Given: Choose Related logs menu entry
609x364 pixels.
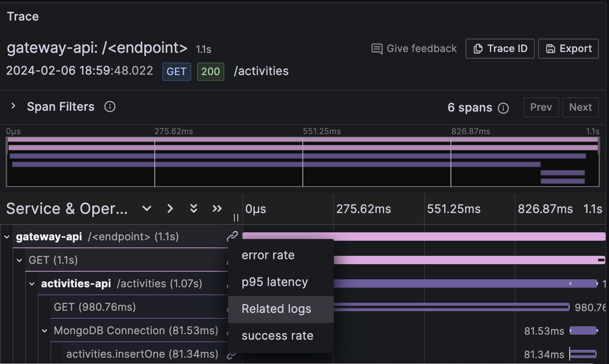Looking at the screenshot, I should 281,309.
